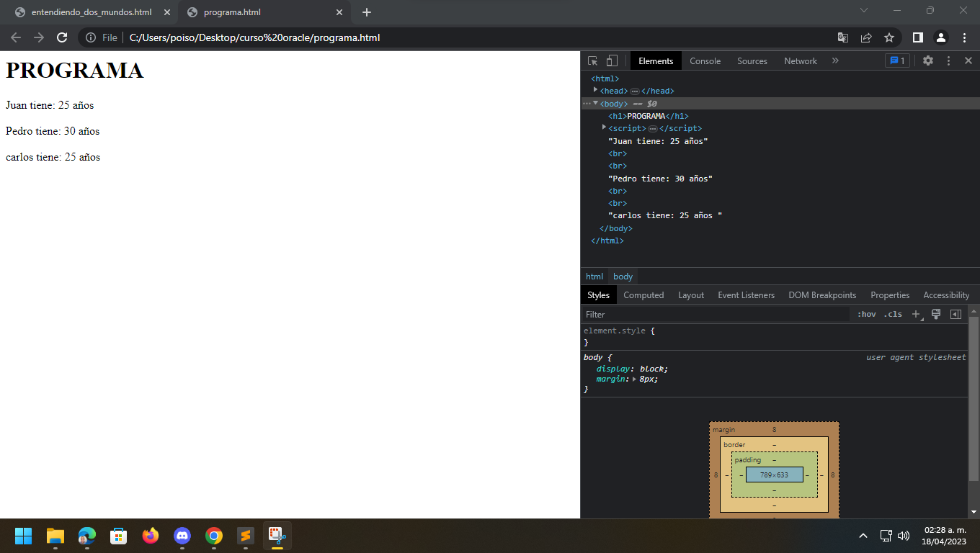980x553 pixels.
Task: Focus the styles Filter field
Action: point(716,315)
